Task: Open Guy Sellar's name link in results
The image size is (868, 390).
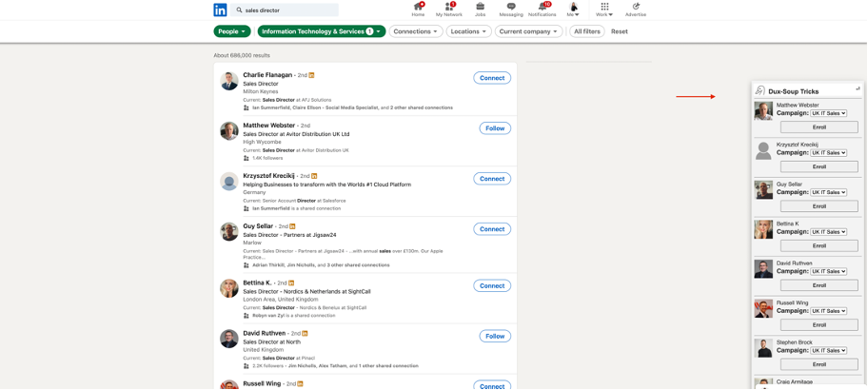Action: (258, 225)
